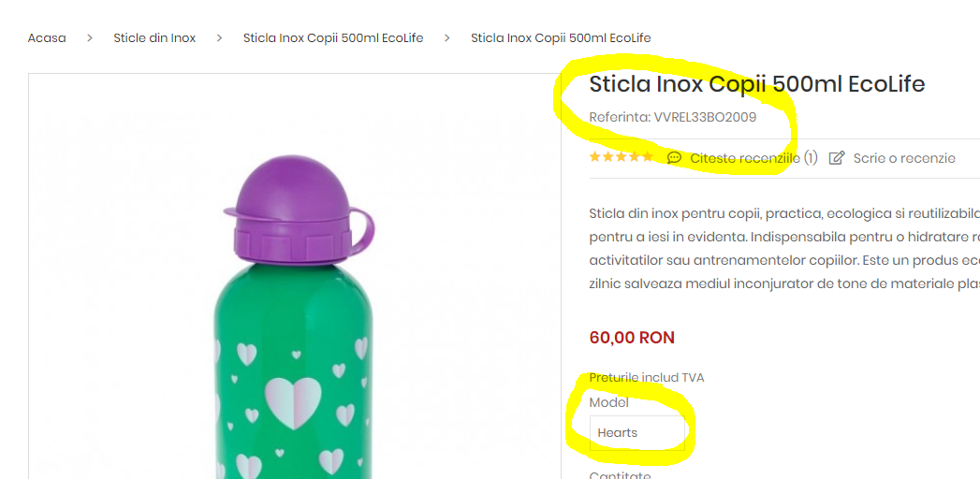980x479 pixels.
Task: Click the pencil write-review icon
Action: point(837,158)
